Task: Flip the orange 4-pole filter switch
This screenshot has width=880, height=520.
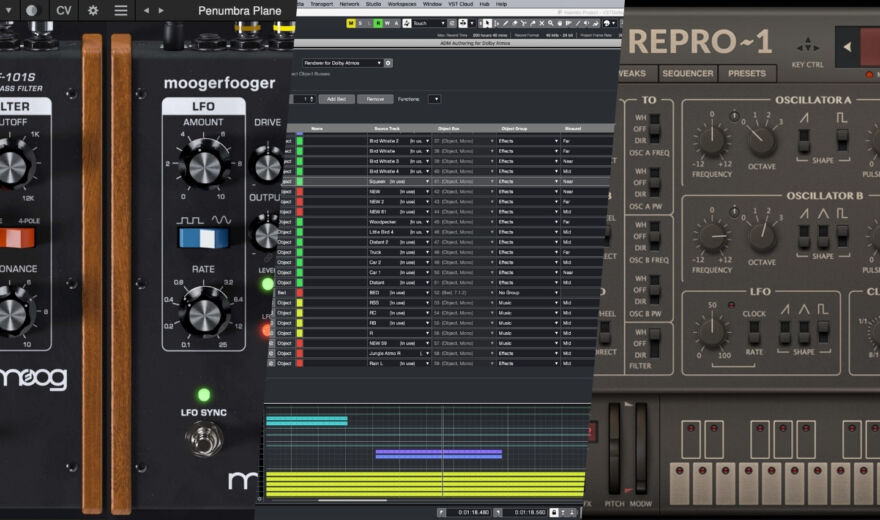Action: tap(17, 238)
